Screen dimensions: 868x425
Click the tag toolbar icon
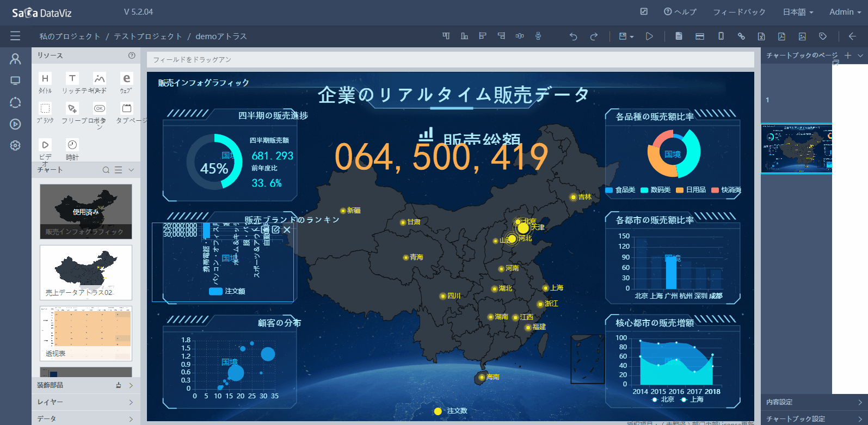pyautogui.click(x=823, y=36)
